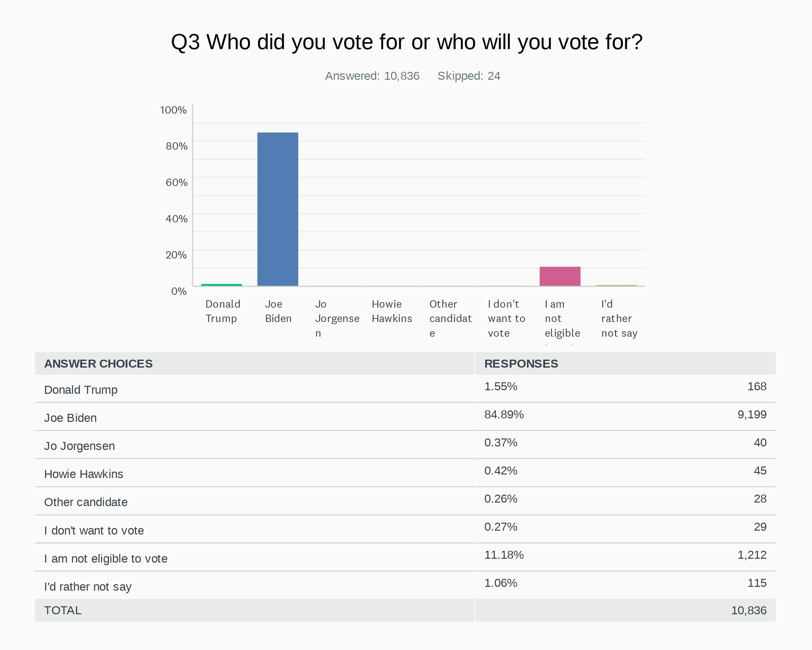Click the Howie Hawkins x-axis label

[392, 311]
